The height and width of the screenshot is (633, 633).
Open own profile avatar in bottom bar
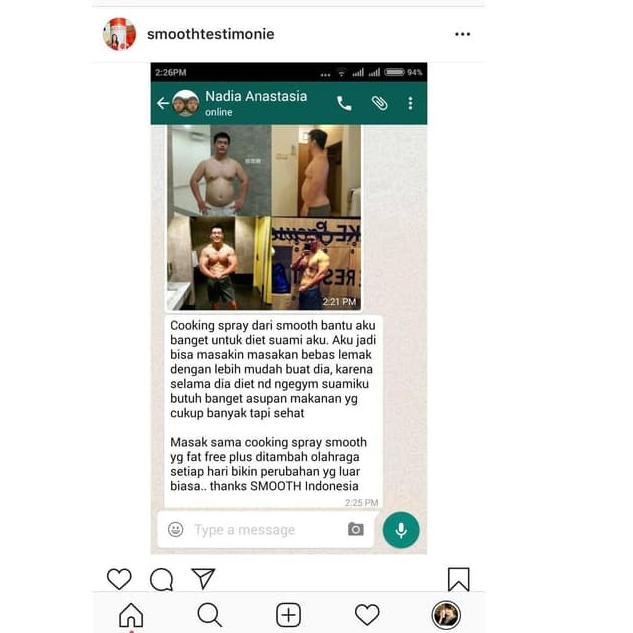coord(446,615)
